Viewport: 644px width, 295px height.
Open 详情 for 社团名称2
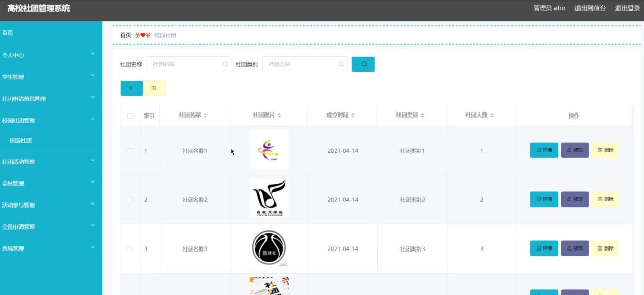544,199
